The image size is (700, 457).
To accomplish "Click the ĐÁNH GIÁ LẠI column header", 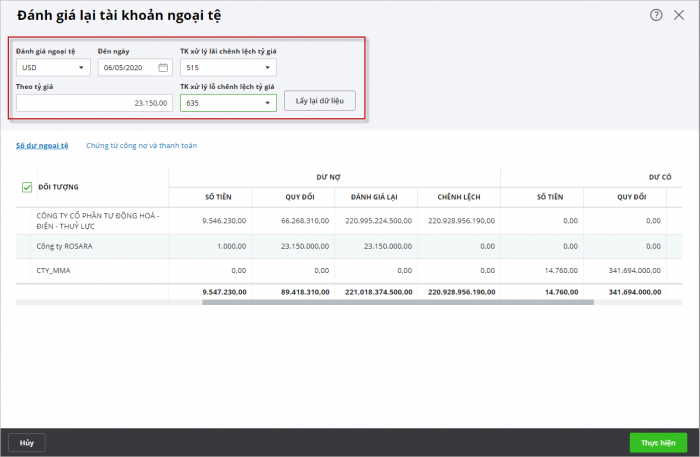I will (x=376, y=196).
